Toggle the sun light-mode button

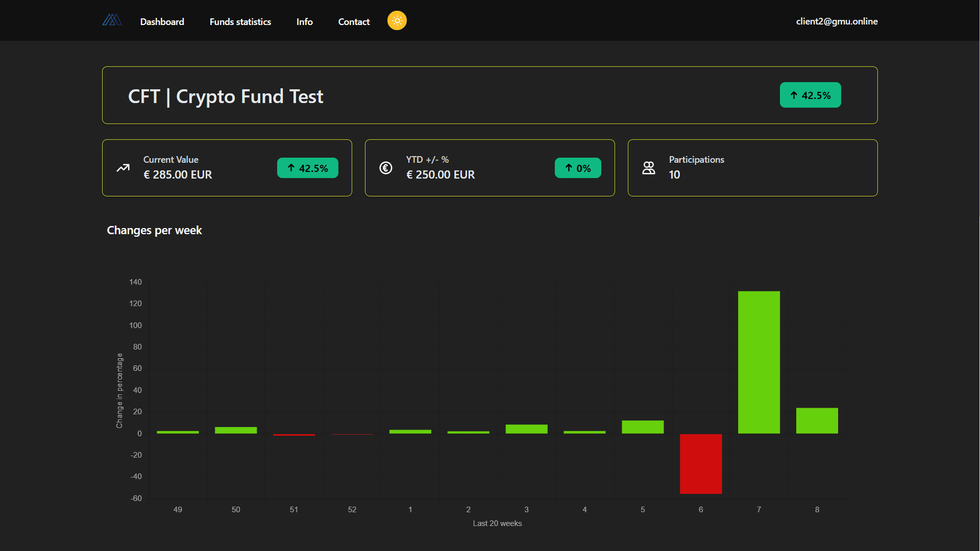[x=397, y=21]
